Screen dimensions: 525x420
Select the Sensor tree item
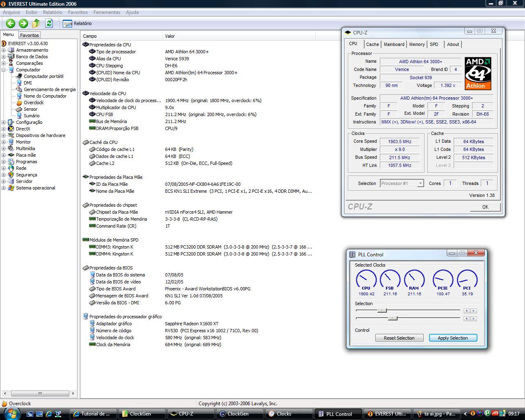point(30,109)
